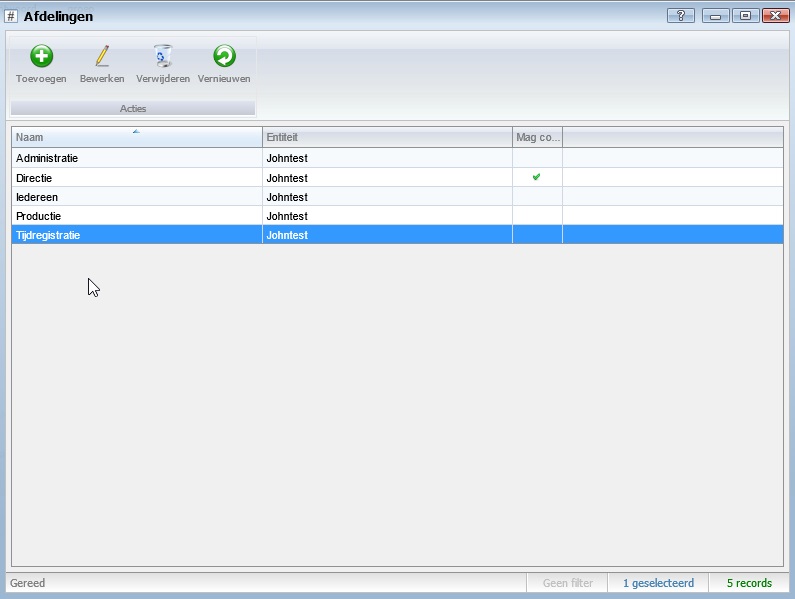795x599 pixels.
Task: Click the Geen filter status button
Action: [567, 583]
